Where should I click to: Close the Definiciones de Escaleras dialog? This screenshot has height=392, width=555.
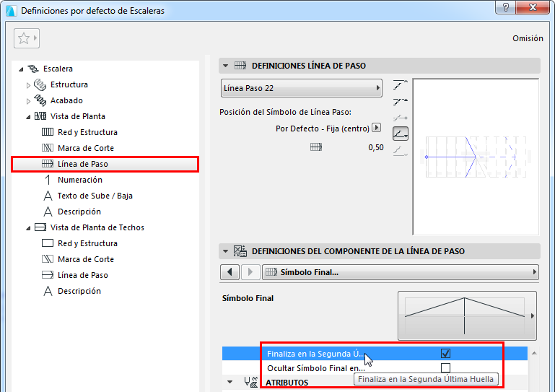click(533, 7)
